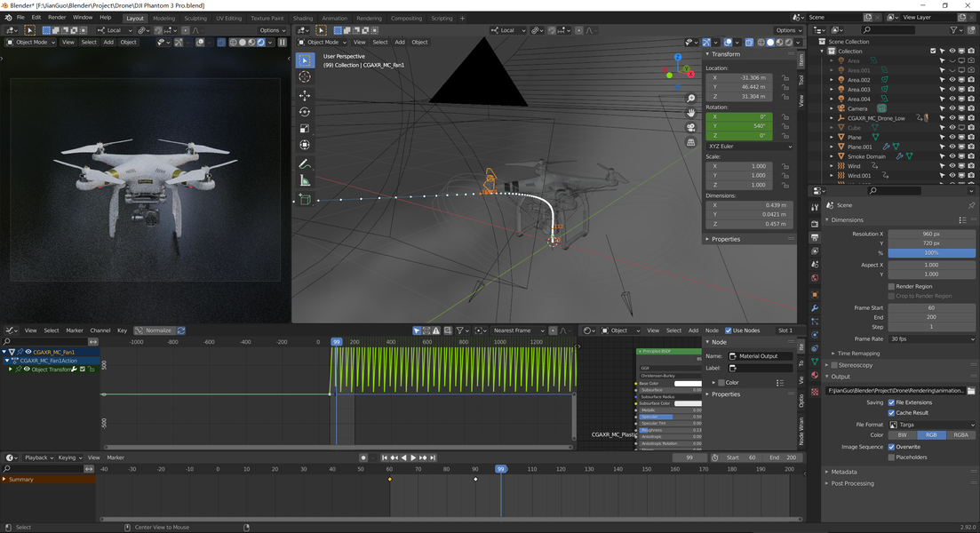The width and height of the screenshot is (980, 533).
Task: Select the Transform tool
Action: tap(305, 144)
